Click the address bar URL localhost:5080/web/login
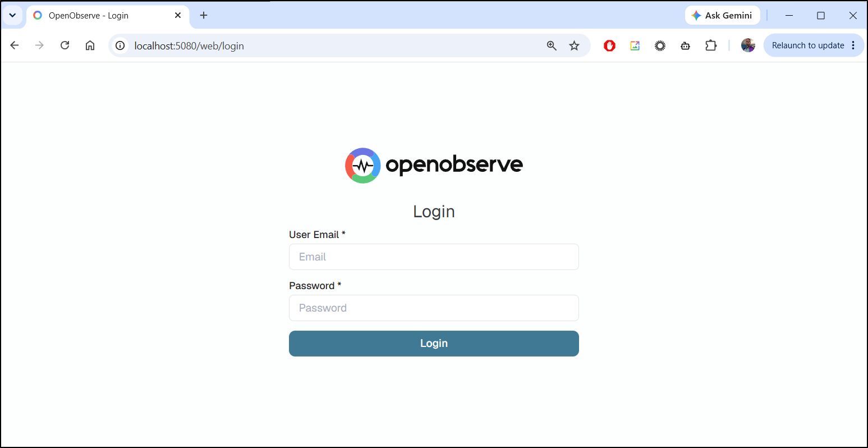The width and height of the screenshot is (868, 448). (189, 46)
